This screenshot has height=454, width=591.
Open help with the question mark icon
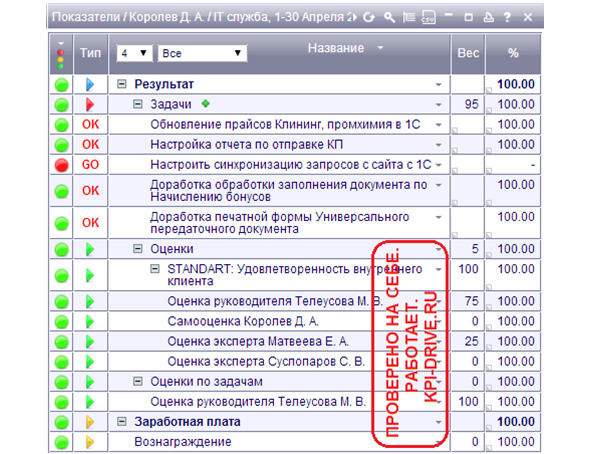(x=507, y=17)
